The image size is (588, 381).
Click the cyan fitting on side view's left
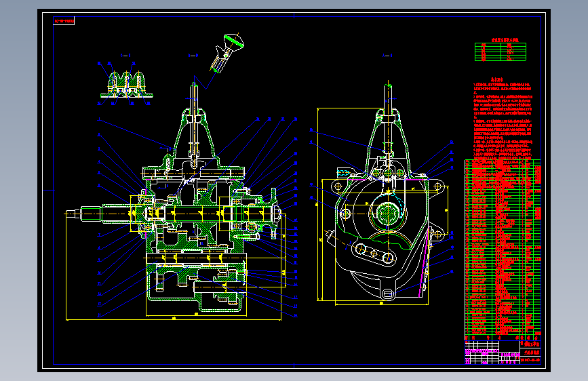click(x=343, y=173)
